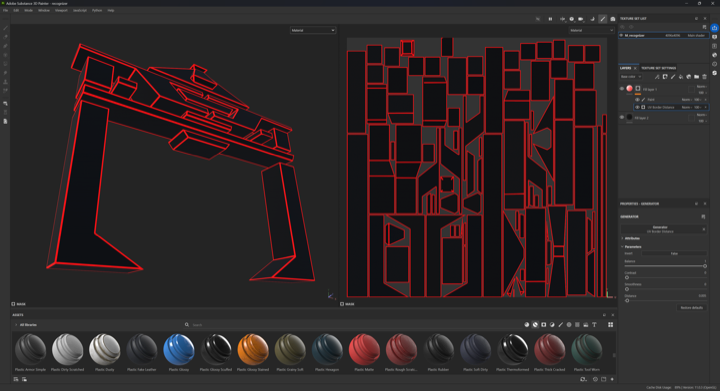Toggle MASK checkbox in 2D viewport

[342, 304]
